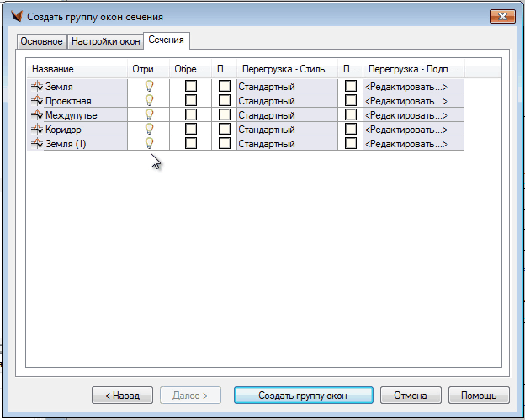Toggle lightbulb icon for Проектная row
This screenshot has width=525, height=420.
(150, 100)
